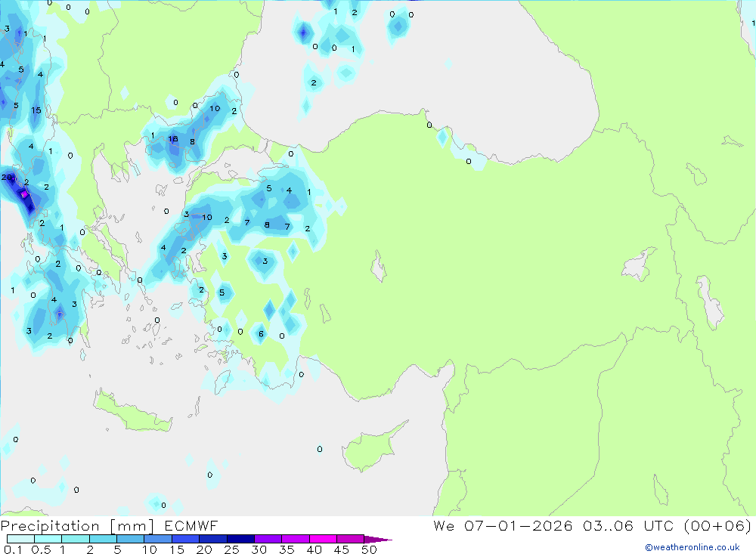Click the "ECMWF" model label
The height and width of the screenshot is (554, 756).
click(x=191, y=525)
